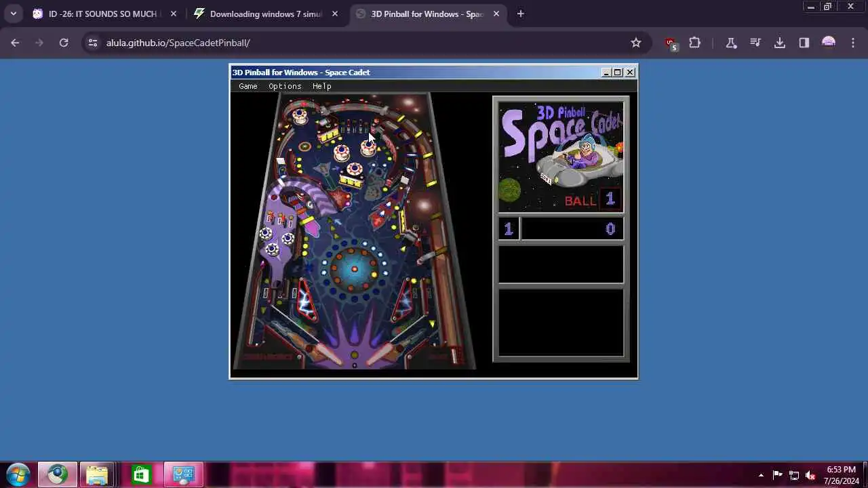The height and width of the screenshot is (488, 868).
Task: Open the Help menu in pinball window
Action: tap(321, 86)
